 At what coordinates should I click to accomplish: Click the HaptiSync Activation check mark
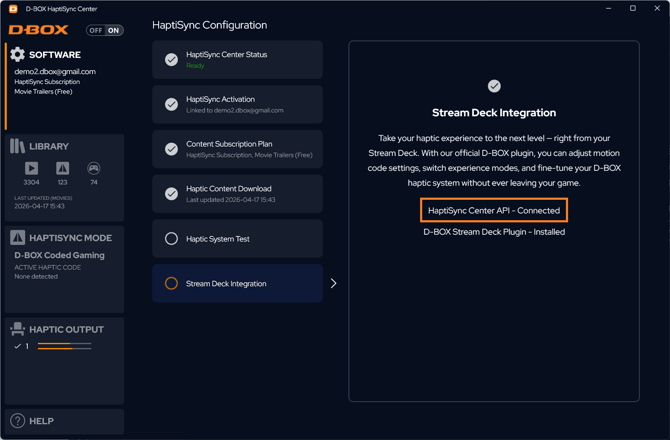[x=171, y=105]
